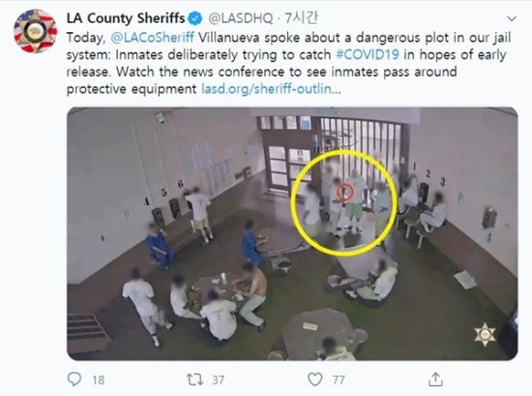Open the LA County Sheriffs display name

point(126,18)
